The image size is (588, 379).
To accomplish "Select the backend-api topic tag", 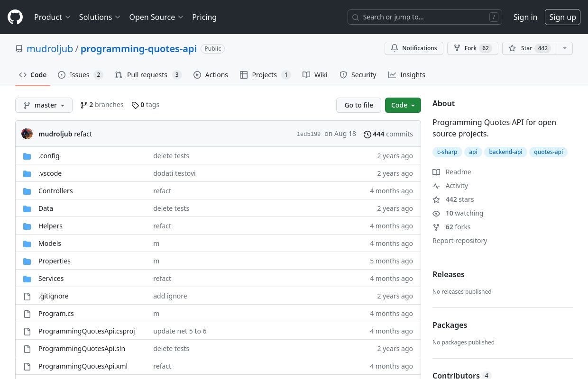I will [x=505, y=152].
